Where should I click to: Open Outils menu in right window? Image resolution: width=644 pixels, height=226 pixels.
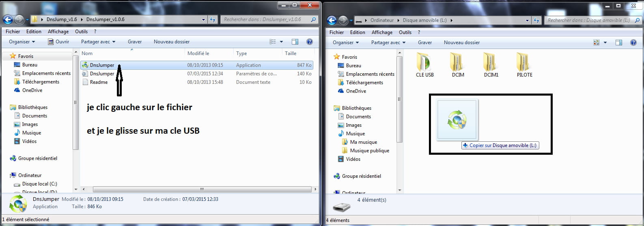(x=405, y=32)
